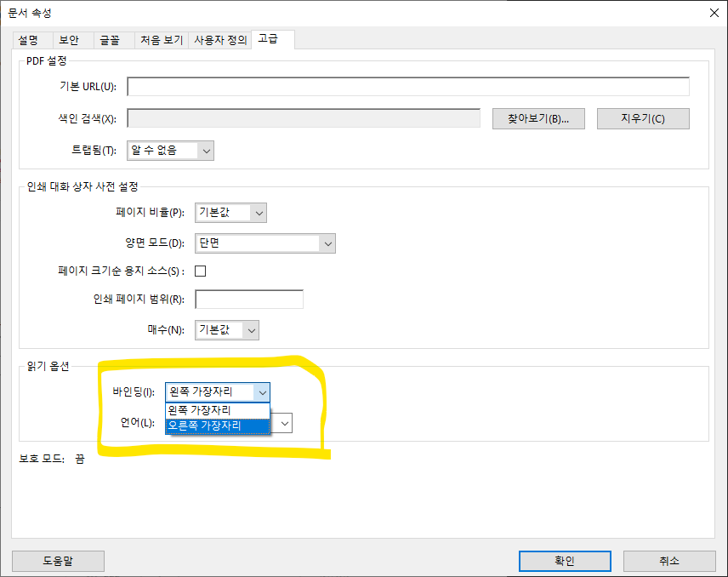728x577 pixels.
Task: Expand the 언어 dropdown arrow
Action: [x=283, y=423]
